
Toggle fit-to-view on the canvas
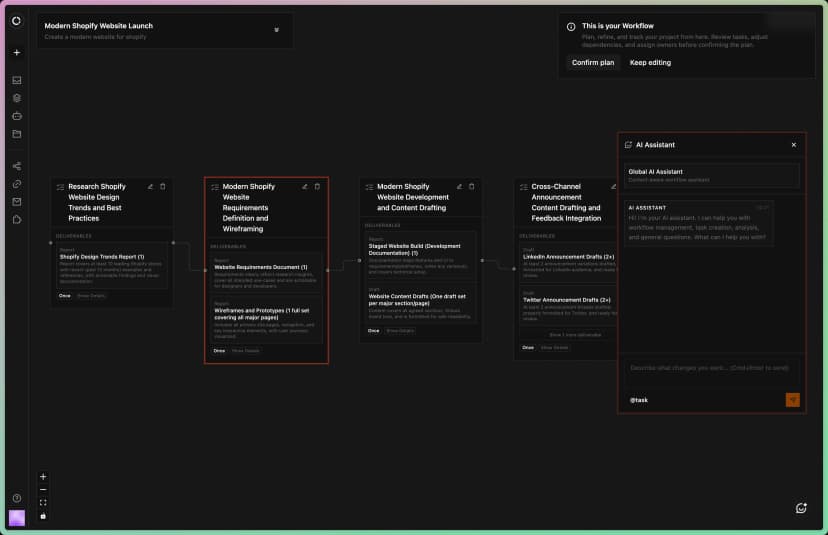[43, 503]
